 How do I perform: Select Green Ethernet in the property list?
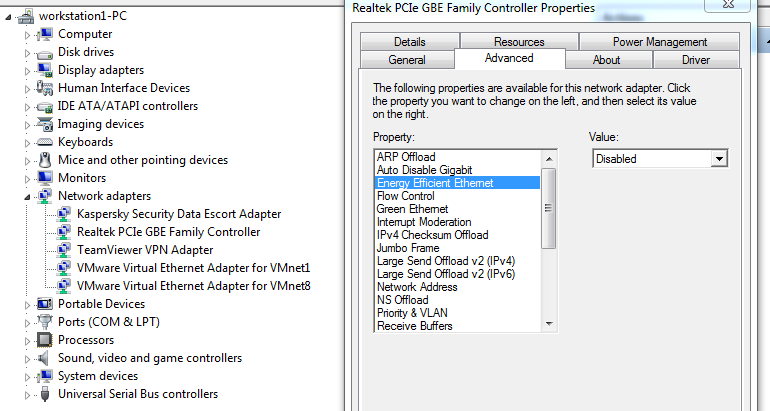(x=412, y=209)
